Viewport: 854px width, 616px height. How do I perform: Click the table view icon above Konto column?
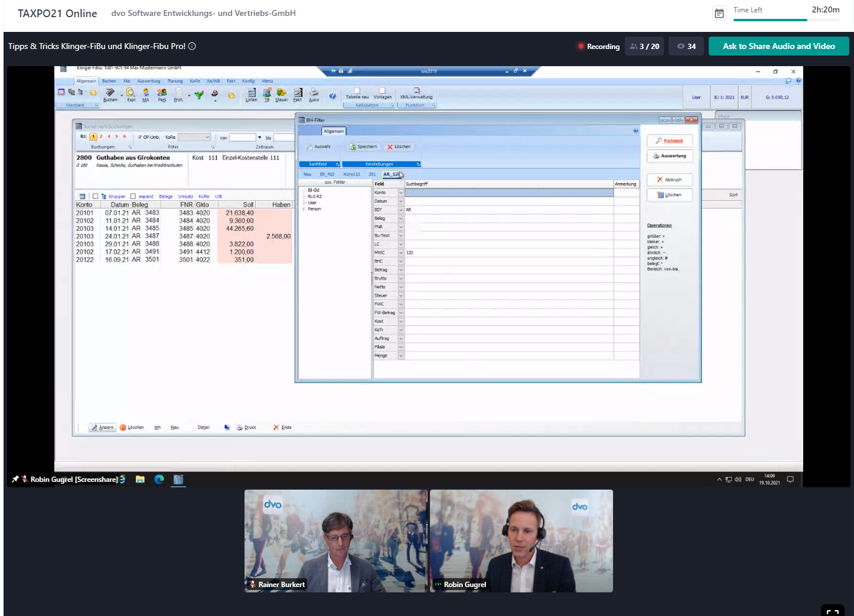[x=82, y=196]
